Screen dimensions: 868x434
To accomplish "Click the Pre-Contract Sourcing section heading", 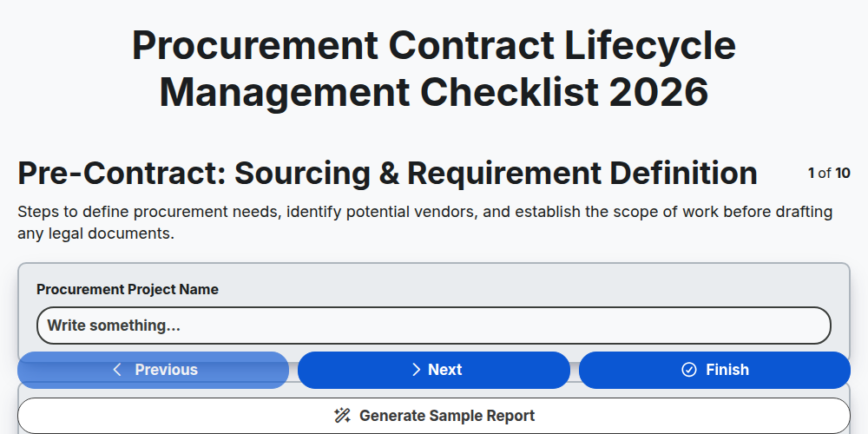I will pos(387,174).
